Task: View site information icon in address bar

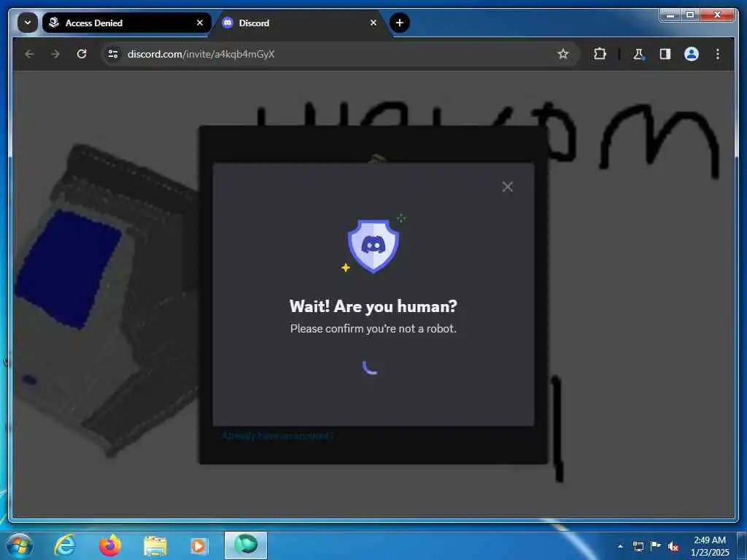Action: pyautogui.click(x=113, y=54)
